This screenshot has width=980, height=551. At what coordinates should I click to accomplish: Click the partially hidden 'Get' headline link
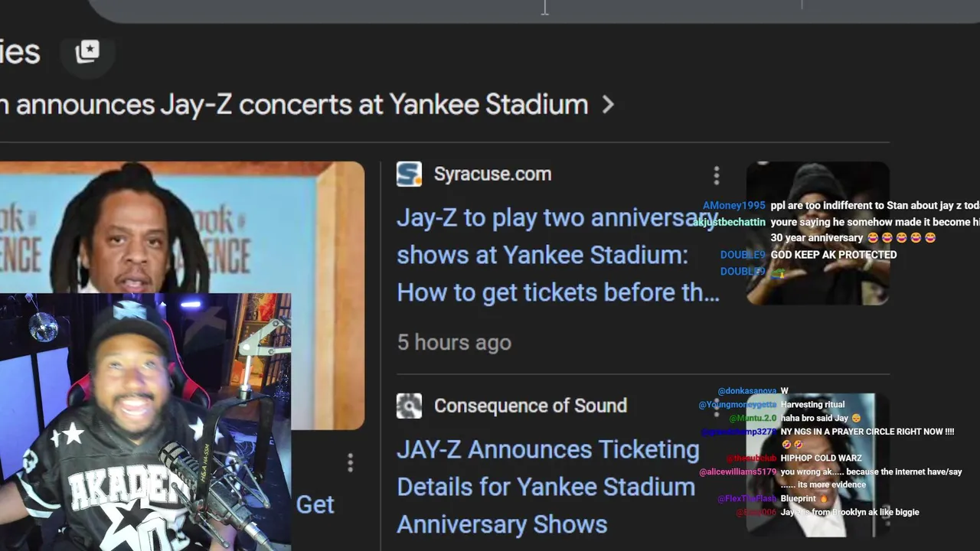(315, 505)
